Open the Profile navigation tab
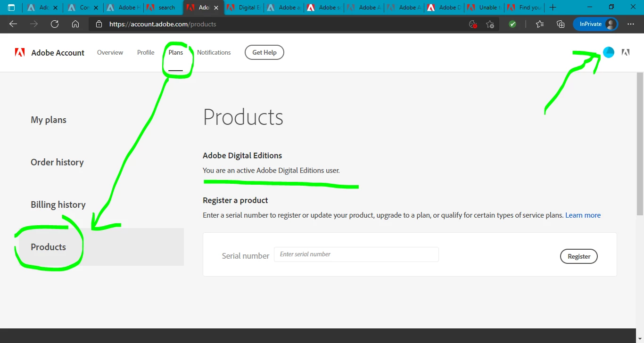The height and width of the screenshot is (343, 644). pyautogui.click(x=146, y=52)
